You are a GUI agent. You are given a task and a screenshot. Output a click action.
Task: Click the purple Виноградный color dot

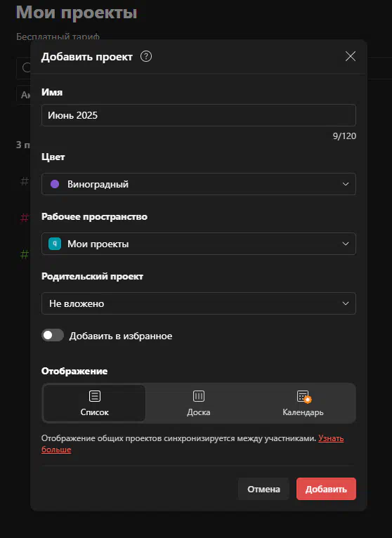pyautogui.click(x=55, y=184)
